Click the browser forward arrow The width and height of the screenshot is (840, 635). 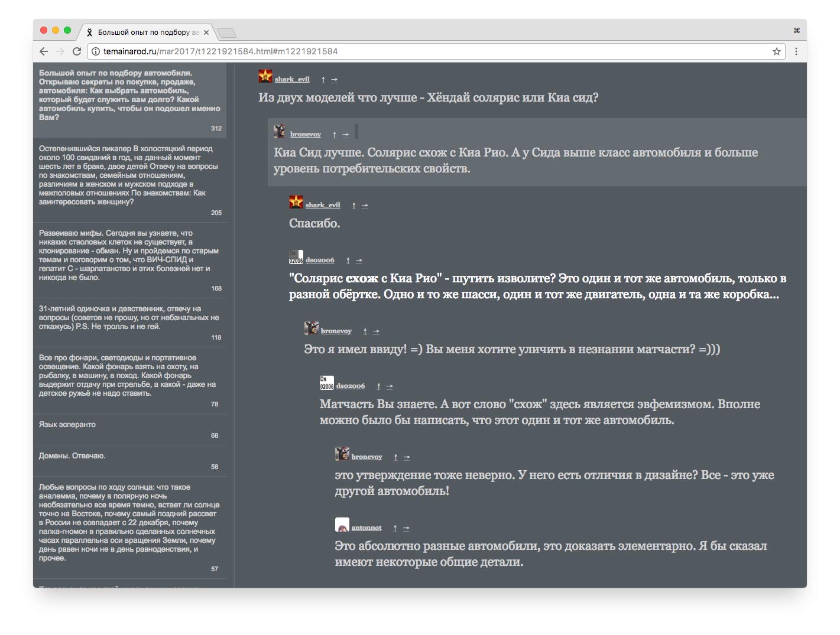[x=60, y=51]
